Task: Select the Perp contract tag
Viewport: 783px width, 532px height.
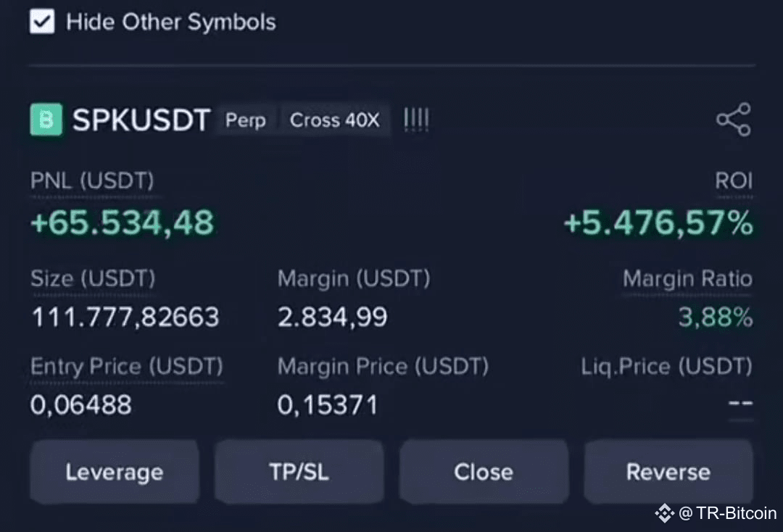Action: pos(246,120)
